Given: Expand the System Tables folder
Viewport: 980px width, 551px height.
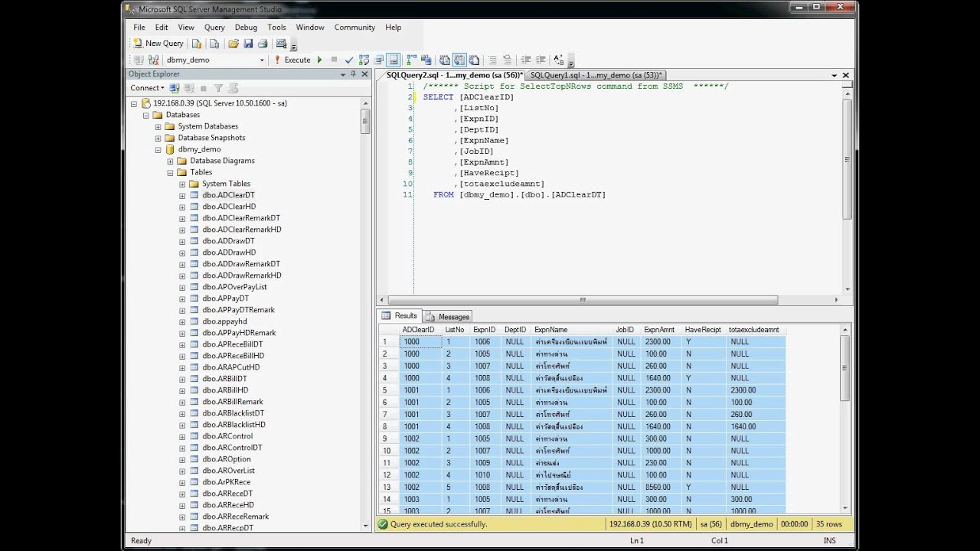Looking at the screenshot, I should tap(182, 184).
